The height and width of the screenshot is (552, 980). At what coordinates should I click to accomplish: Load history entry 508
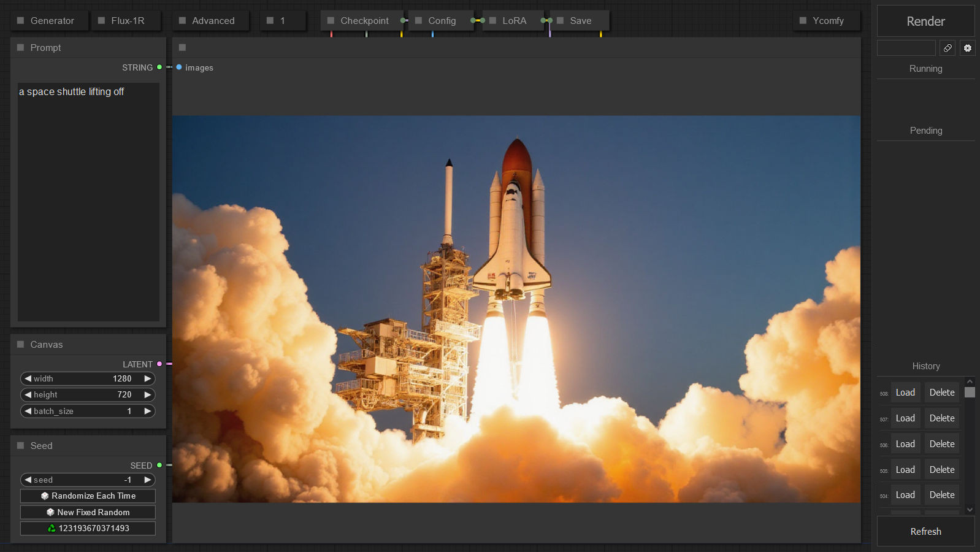tap(905, 393)
